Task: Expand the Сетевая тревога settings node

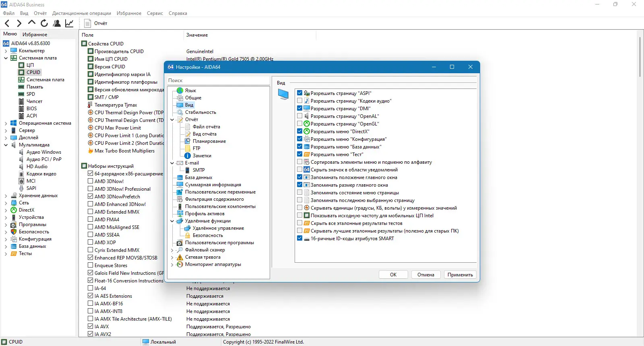Action: [x=172, y=257]
